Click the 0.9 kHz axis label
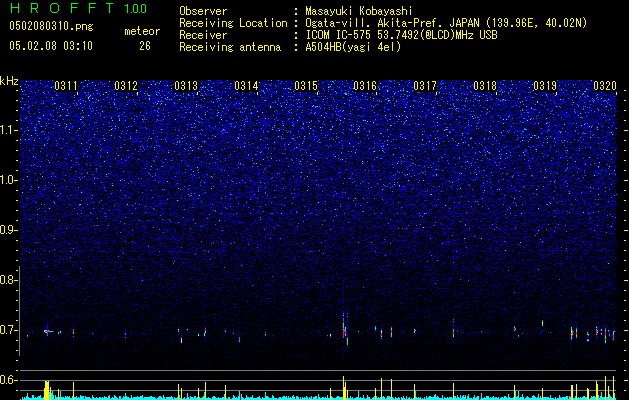The width and height of the screenshot is (629, 400). coord(9,230)
